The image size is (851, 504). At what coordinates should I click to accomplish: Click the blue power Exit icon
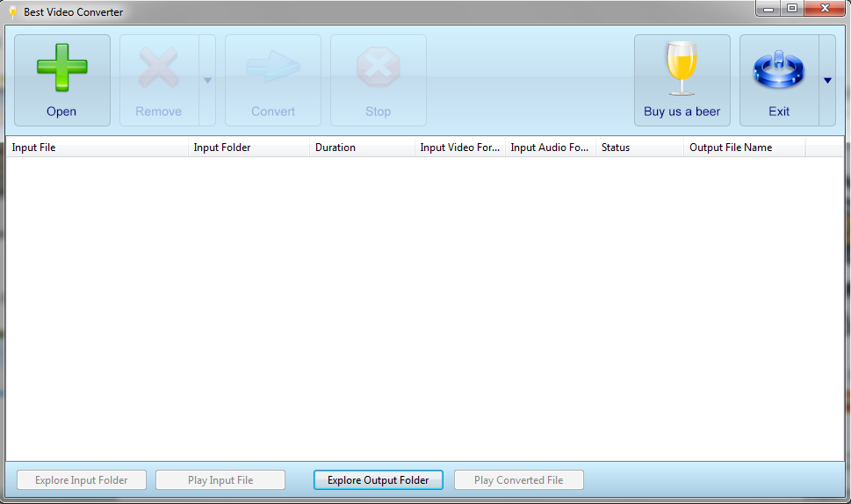[779, 69]
